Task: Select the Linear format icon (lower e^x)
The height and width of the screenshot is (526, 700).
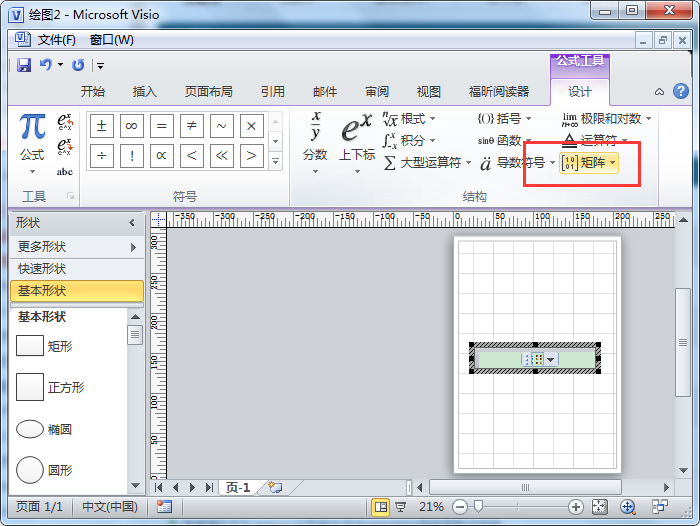Action: (65, 146)
